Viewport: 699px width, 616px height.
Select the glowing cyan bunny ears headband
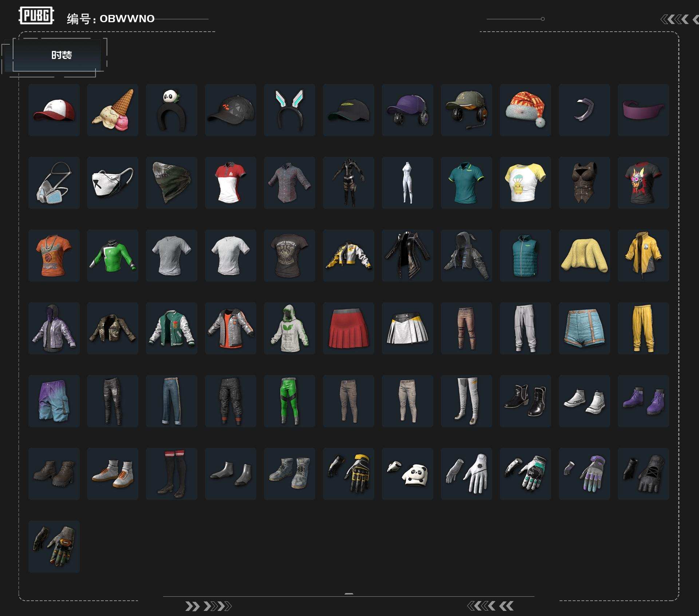[289, 110]
